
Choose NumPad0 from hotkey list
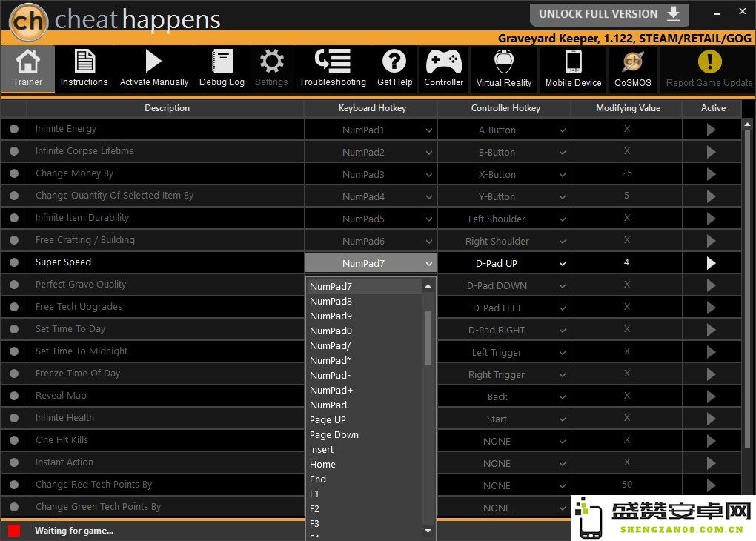click(x=365, y=331)
